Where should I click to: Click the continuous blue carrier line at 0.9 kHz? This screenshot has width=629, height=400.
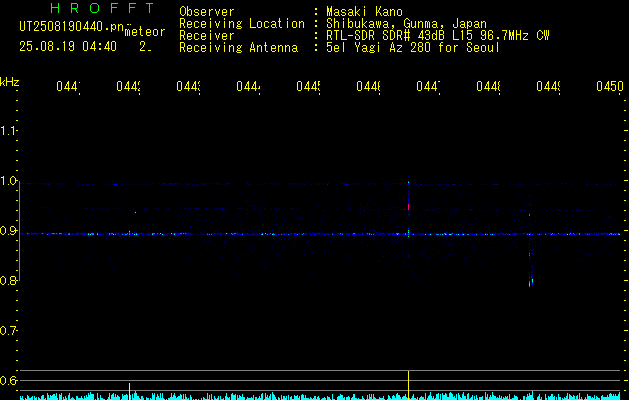320,234
